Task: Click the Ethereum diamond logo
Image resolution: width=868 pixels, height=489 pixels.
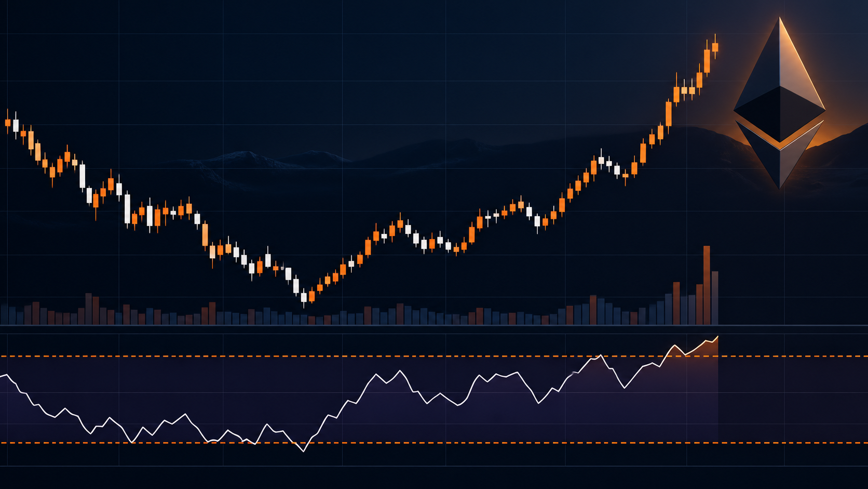Action: tap(779, 102)
